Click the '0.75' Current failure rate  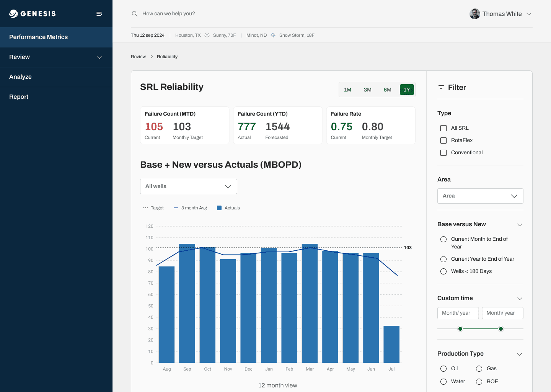(342, 127)
